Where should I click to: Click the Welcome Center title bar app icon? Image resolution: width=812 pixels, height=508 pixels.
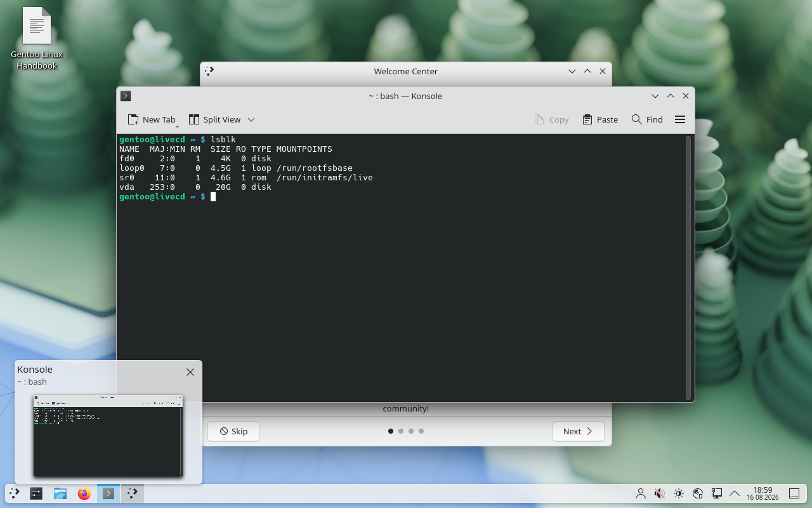[x=209, y=71]
